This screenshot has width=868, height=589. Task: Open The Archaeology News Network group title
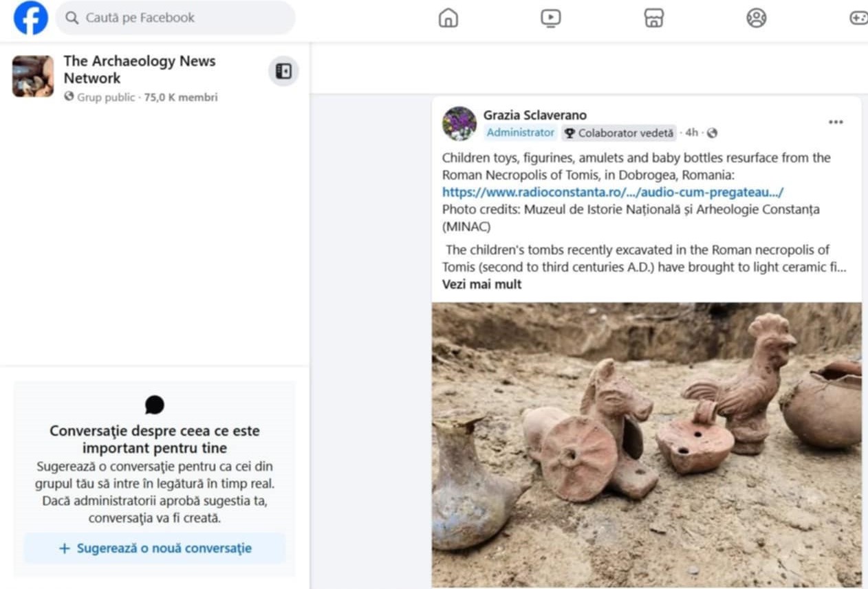tap(140, 69)
